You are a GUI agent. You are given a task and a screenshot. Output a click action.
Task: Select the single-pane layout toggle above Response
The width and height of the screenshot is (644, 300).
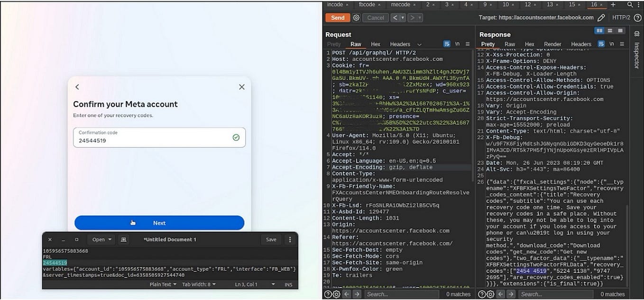[x=620, y=30]
